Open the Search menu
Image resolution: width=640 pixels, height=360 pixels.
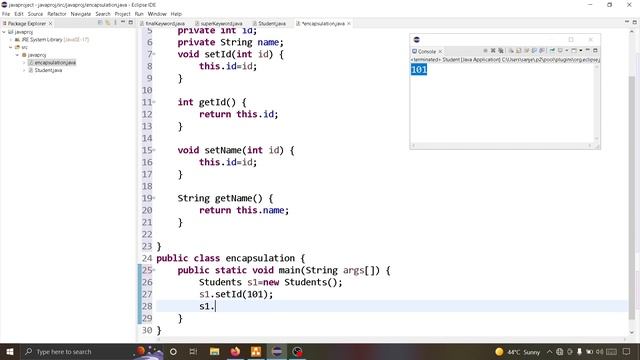click(103, 14)
